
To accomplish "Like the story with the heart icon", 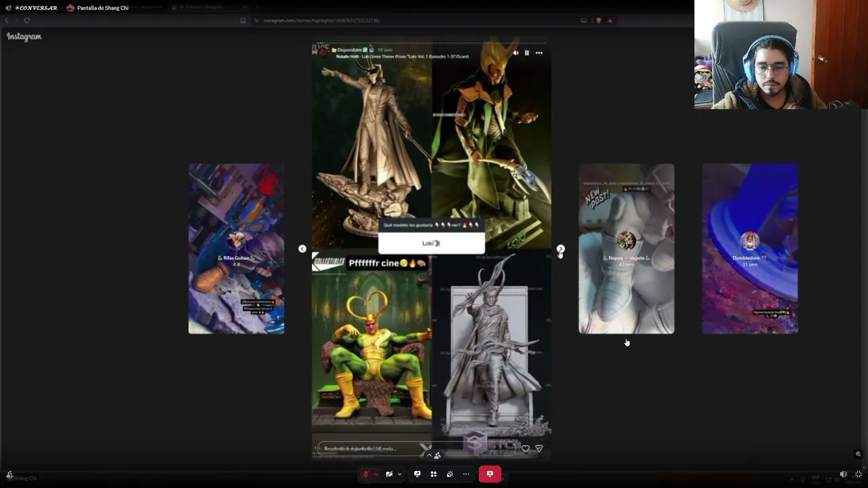I will [526, 449].
